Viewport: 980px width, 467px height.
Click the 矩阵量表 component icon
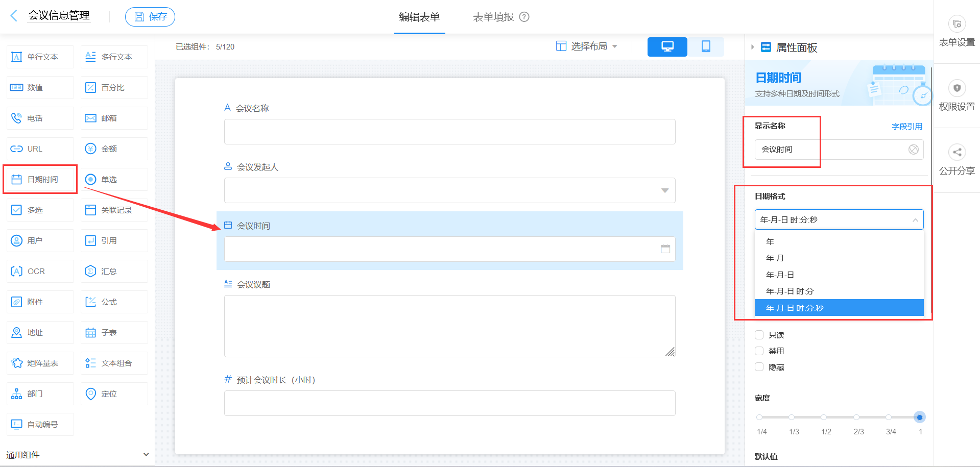[x=40, y=363]
